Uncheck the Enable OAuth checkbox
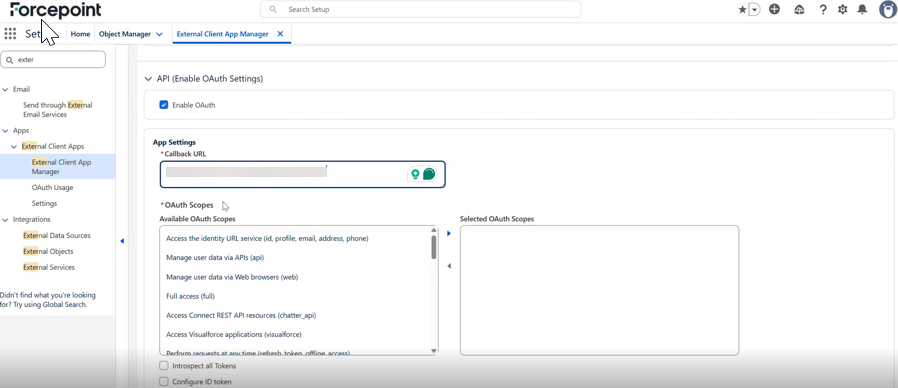Viewport: 898px width, 388px height. pyautogui.click(x=164, y=105)
